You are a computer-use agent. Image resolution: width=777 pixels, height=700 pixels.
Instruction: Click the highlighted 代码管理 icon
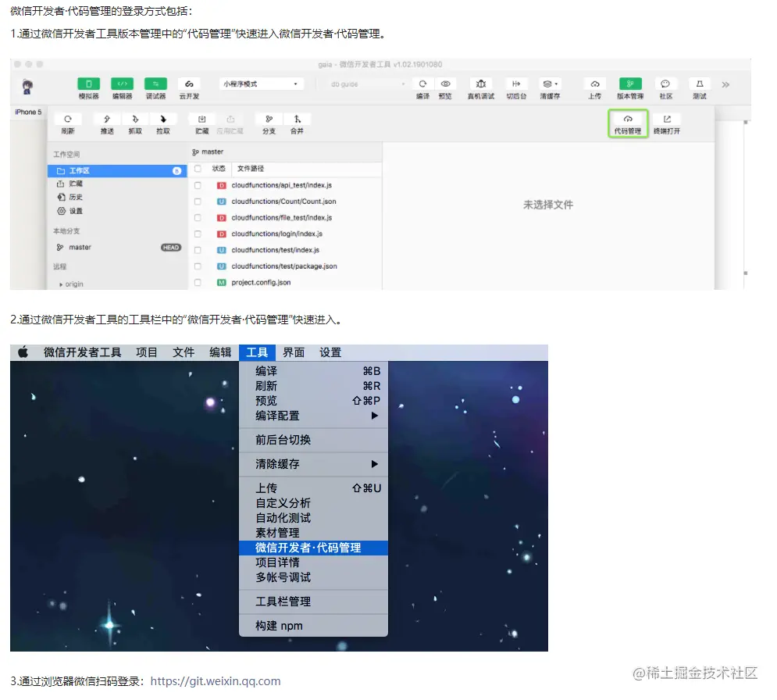click(x=628, y=123)
